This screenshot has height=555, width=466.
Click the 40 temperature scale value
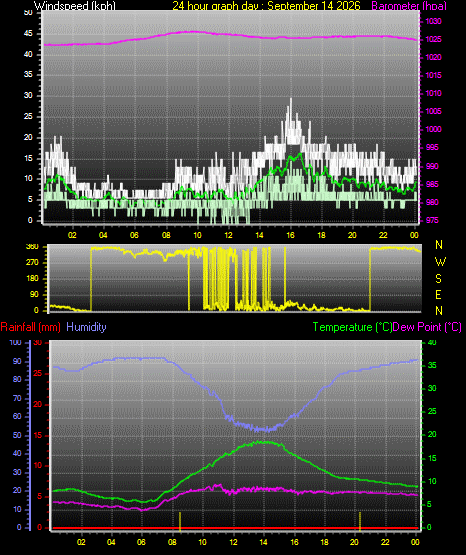click(432, 342)
